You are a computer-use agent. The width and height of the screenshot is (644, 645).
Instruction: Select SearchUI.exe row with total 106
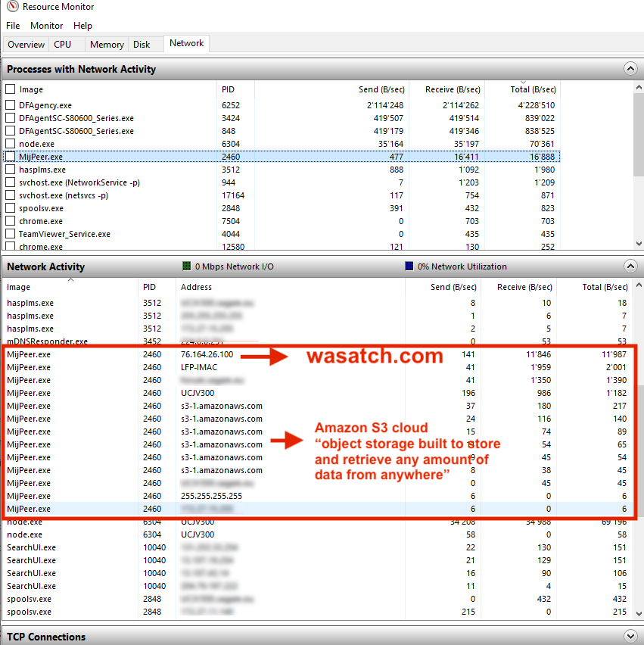pyautogui.click(x=316, y=573)
